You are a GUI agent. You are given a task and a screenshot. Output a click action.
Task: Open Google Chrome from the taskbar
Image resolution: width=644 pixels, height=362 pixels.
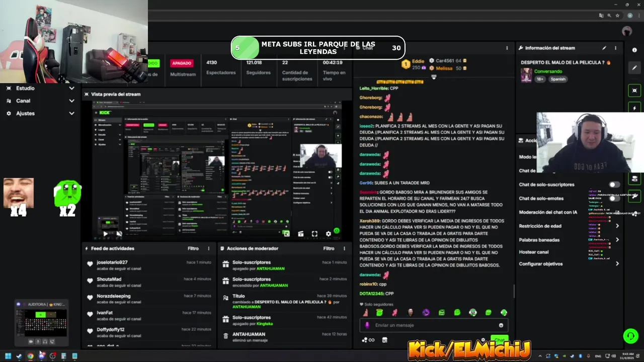pyautogui.click(x=30, y=356)
